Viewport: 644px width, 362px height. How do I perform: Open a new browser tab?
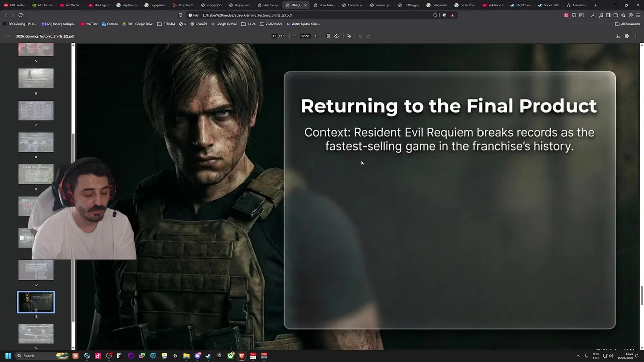[x=595, y=5]
